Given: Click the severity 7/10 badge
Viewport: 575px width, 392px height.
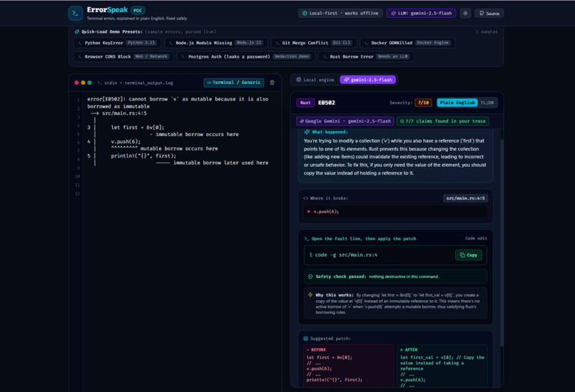Looking at the screenshot, I should point(423,103).
